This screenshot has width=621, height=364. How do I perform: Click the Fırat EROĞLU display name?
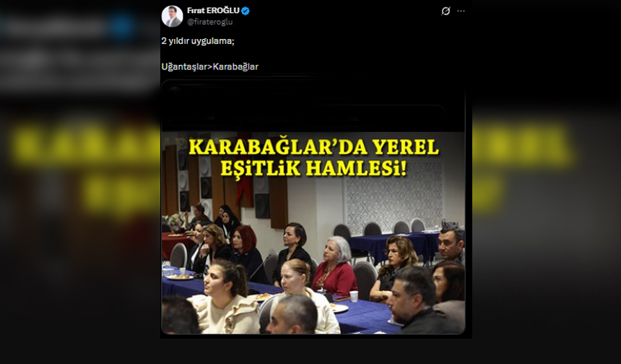[x=213, y=11]
